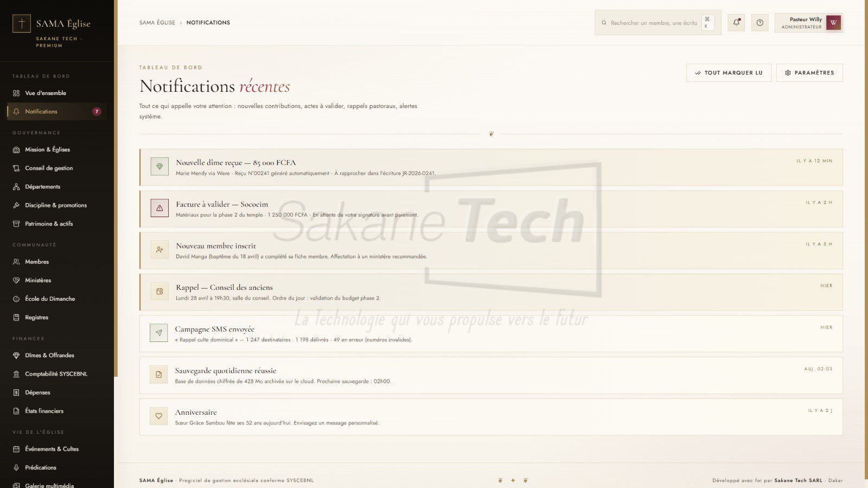Click the send icon of Campagne SMS envoyée
868x488 pixels.
[x=158, y=333]
